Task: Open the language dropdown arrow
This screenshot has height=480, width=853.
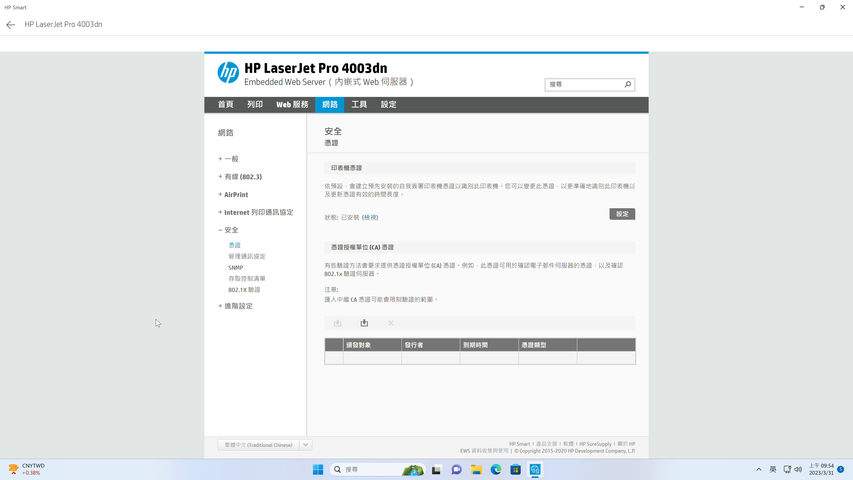Action: click(306, 445)
